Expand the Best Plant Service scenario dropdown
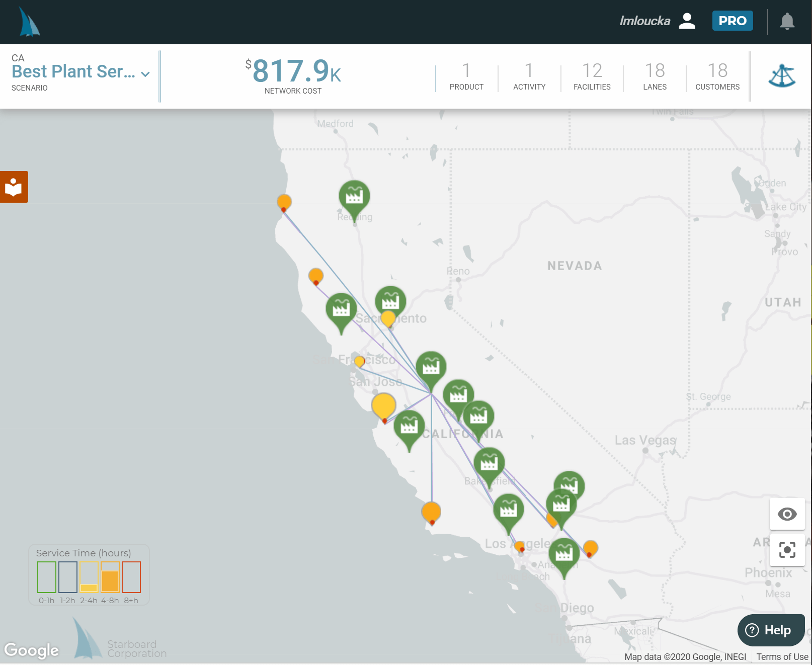The height and width of the screenshot is (665, 812). pyautogui.click(x=145, y=73)
